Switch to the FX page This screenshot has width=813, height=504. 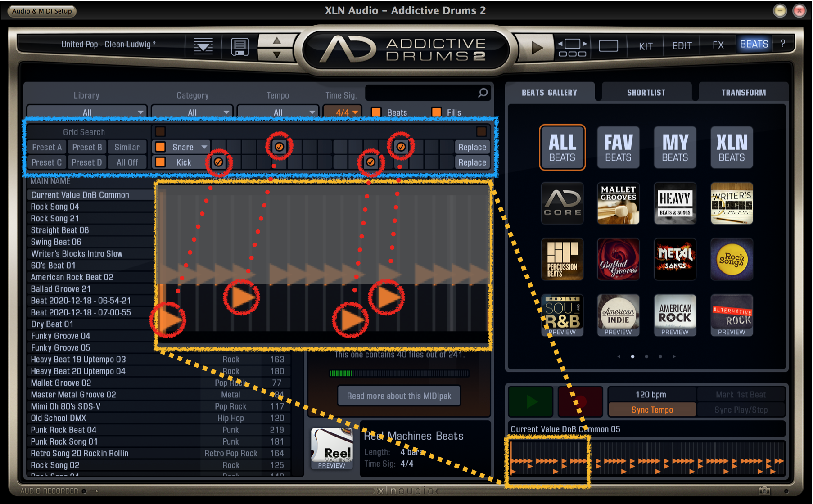[718, 45]
